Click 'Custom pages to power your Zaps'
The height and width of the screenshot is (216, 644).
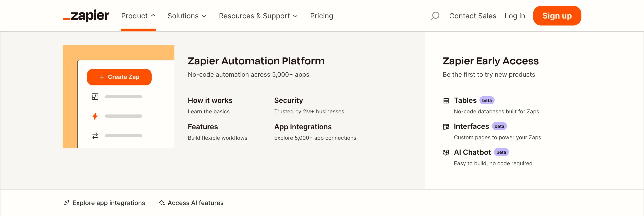pos(497,138)
